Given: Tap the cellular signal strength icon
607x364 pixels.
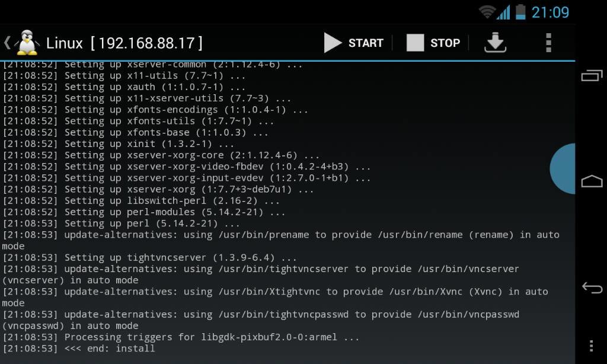Looking at the screenshot, I should 503,12.
